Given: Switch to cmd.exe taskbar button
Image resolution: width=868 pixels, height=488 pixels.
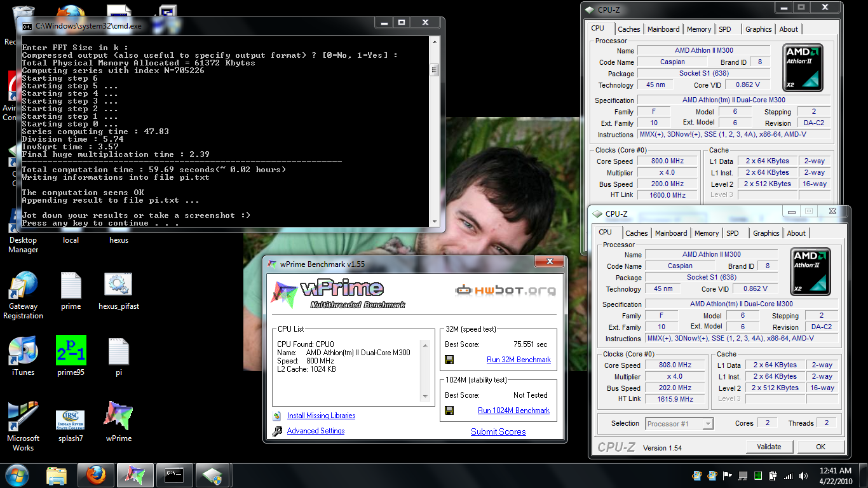Looking at the screenshot, I should (x=174, y=475).
